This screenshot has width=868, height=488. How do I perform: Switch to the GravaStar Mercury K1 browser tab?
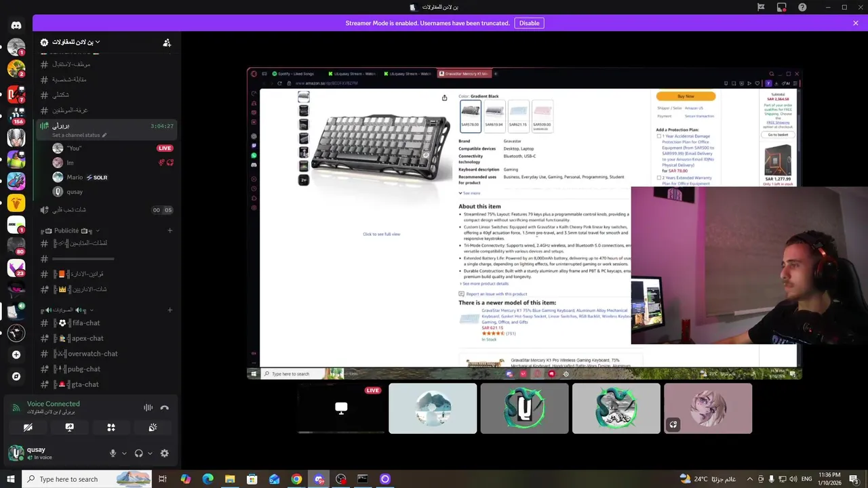[464, 73]
